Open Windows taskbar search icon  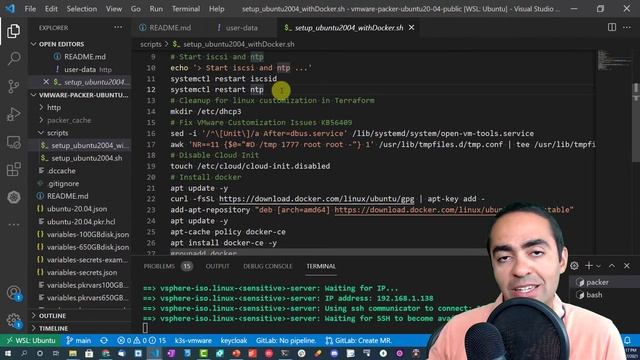(x=24, y=353)
